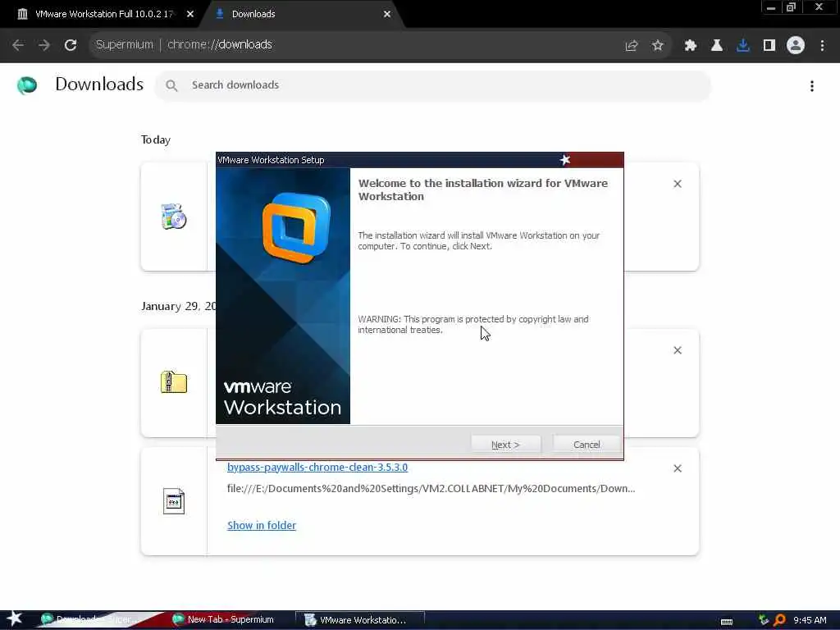Image resolution: width=840 pixels, height=630 pixels.
Task: Open the Downloads page more actions menu
Action: click(x=812, y=85)
